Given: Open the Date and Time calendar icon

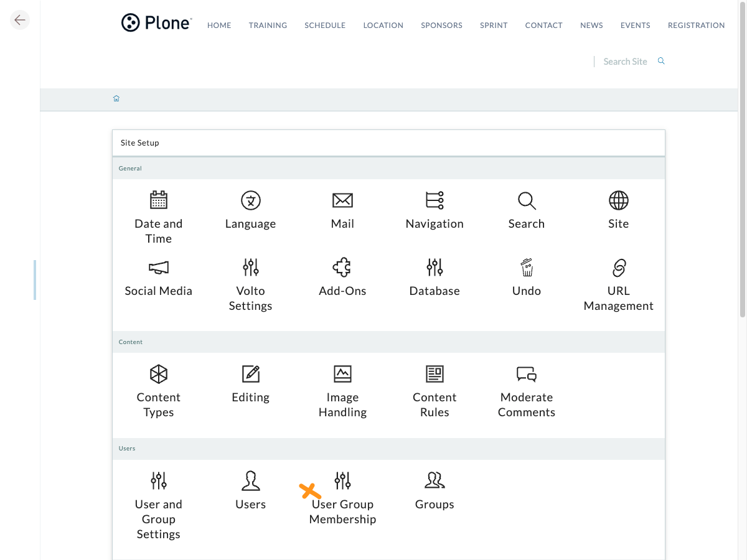Looking at the screenshot, I should pos(159,200).
